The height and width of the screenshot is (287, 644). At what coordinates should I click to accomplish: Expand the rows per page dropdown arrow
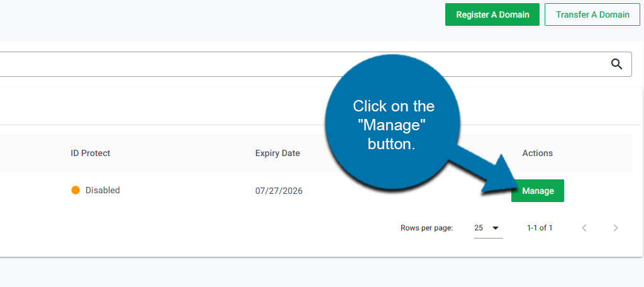coord(496,228)
